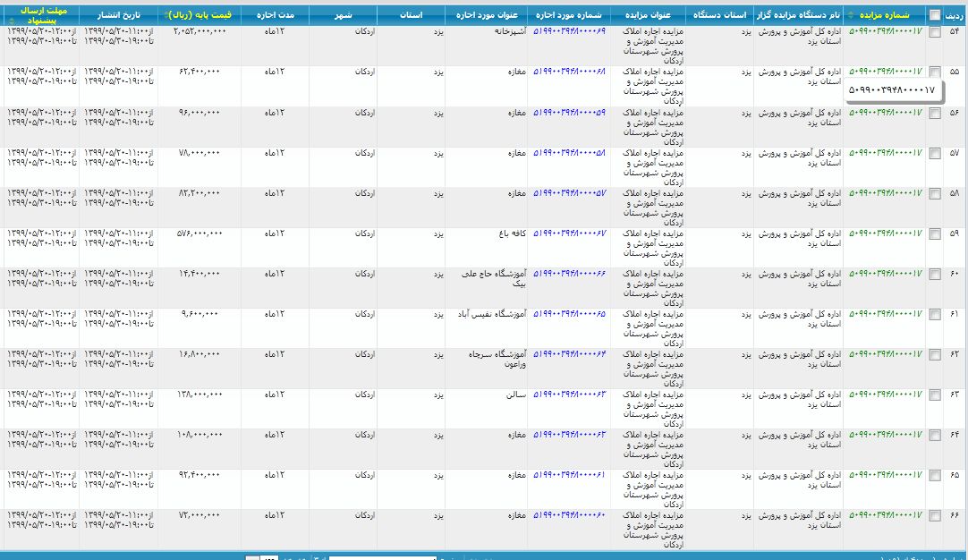Check the checkbox for row ۵۴

pyautogui.click(x=935, y=32)
